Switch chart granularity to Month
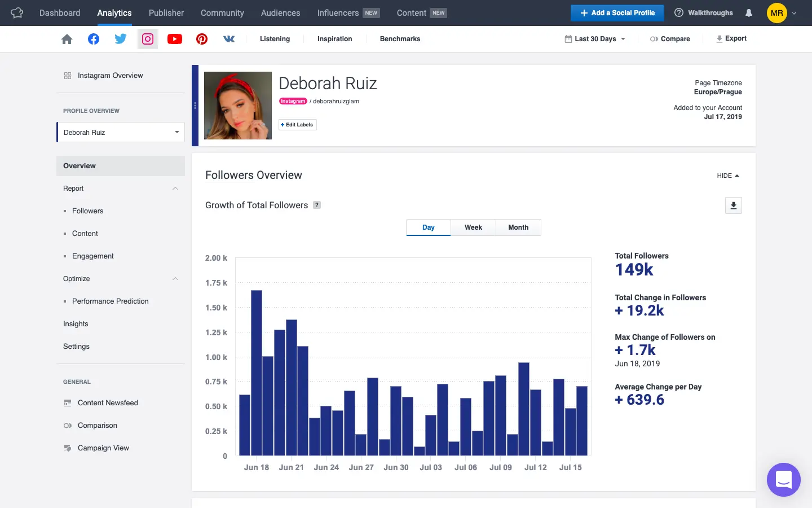The height and width of the screenshot is (508, 812). (518, 227)
